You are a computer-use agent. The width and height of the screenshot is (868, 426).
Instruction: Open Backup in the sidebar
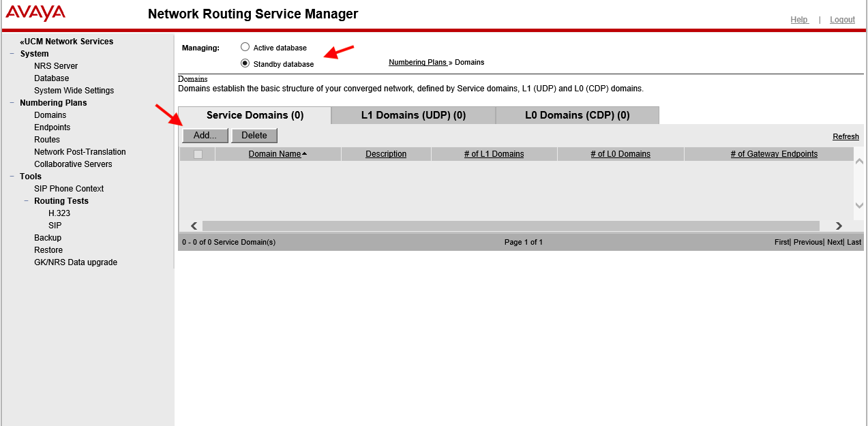pos(48,238)
